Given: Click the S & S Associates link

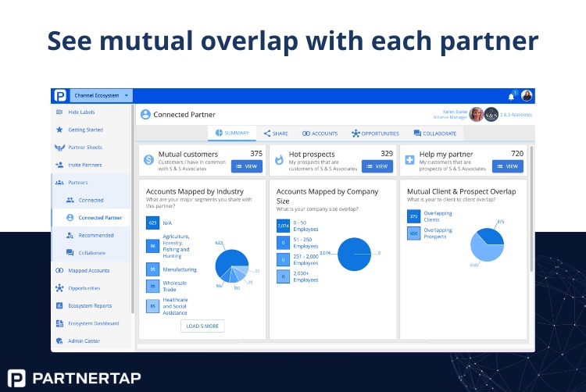Looking at the screenshot, I should (x=516, y=115).
